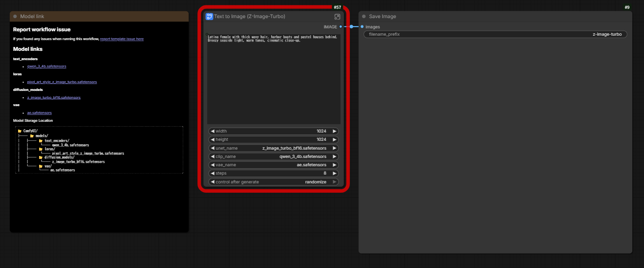The image size is (644, 268).
Task: Open the pixel_art_style_z_image_turbo.safetensors link
Action: click(x=62, y=82)
